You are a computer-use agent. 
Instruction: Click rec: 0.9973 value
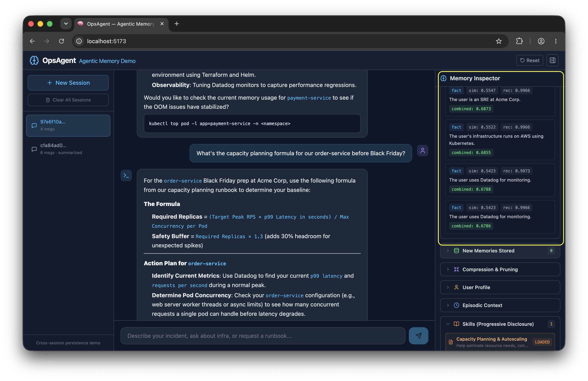tap(516, 171)
